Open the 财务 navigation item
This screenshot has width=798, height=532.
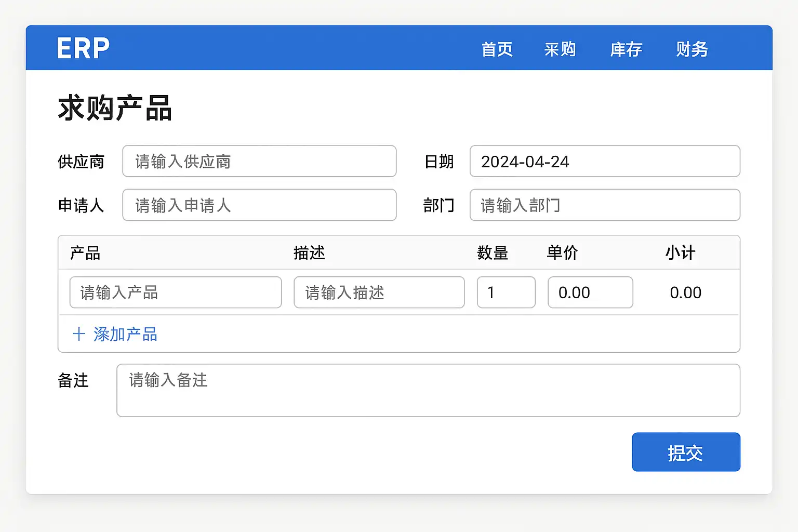coord(691,49)
